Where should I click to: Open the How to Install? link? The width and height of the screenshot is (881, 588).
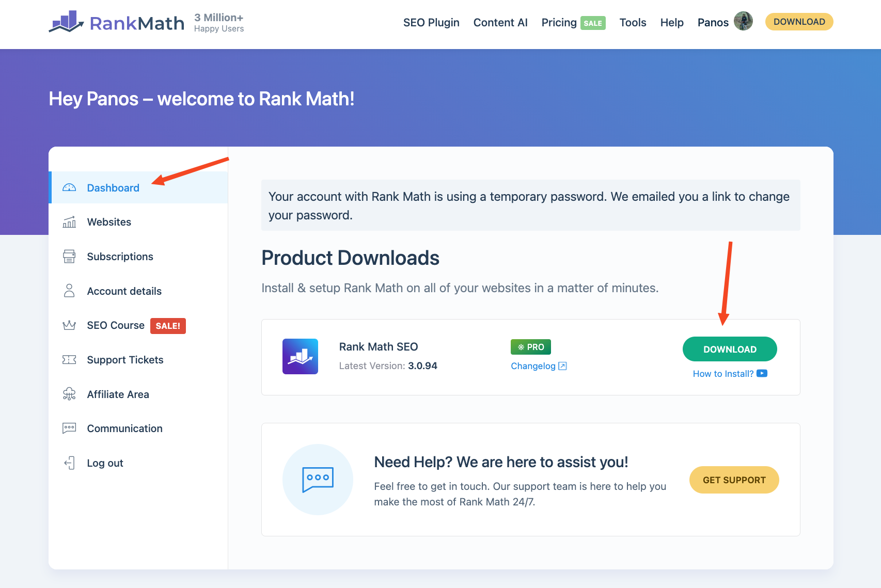click(723, 374)
